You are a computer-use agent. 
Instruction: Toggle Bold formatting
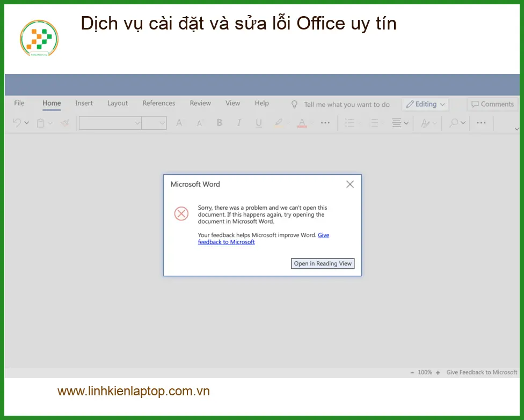(x=219, y=122)
